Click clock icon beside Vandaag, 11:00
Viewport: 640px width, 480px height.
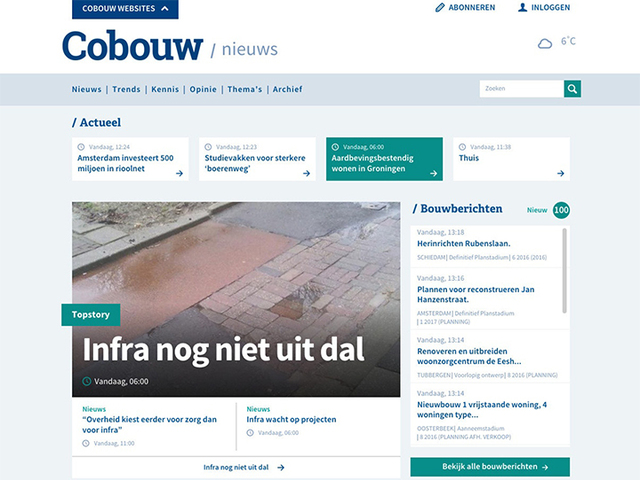click(86, 443)
